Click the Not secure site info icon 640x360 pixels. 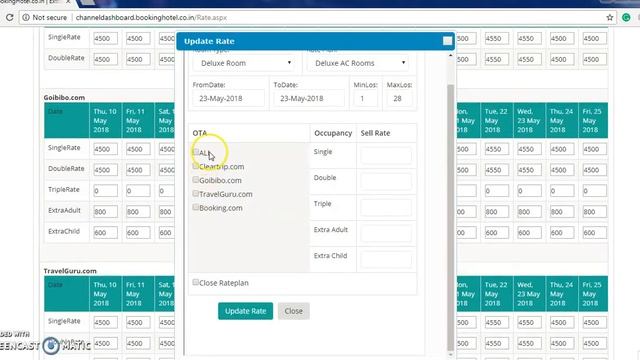[x=26, y=18]
